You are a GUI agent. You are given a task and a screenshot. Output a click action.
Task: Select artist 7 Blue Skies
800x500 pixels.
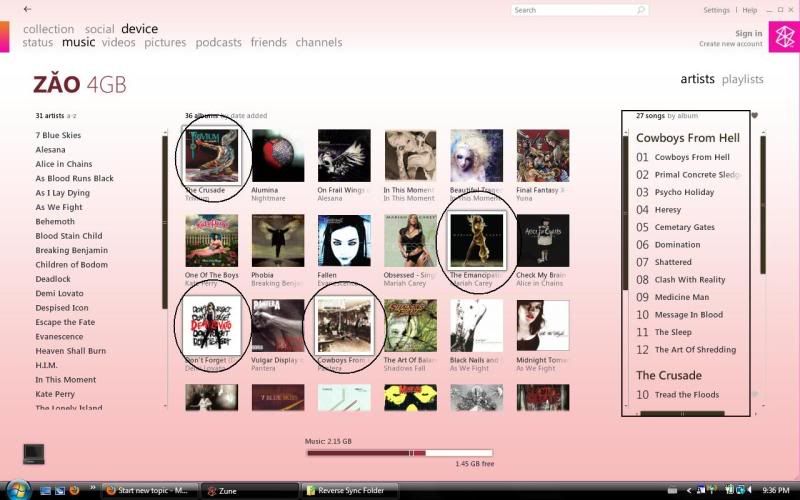58,135
